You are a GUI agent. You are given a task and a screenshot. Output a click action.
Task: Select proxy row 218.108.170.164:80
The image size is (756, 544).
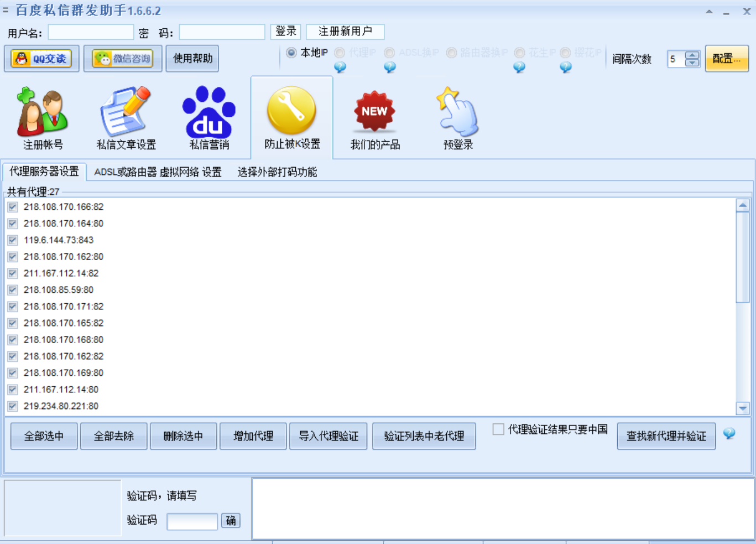[64, 224]
